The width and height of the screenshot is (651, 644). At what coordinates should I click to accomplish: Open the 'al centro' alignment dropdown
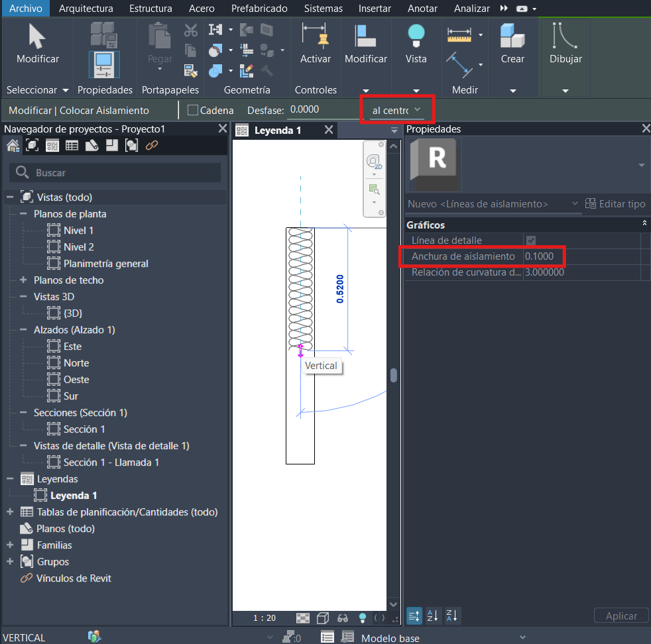pyautogui.click(x=396, y=110)
